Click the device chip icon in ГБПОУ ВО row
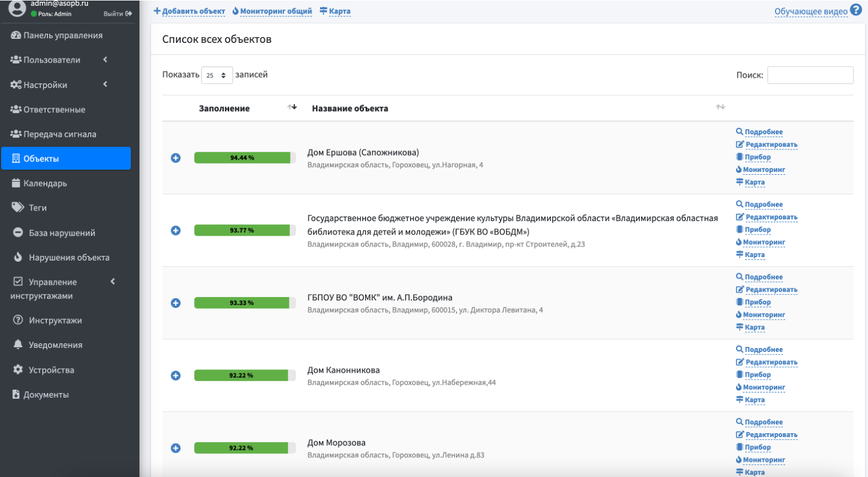This screenshot has height=477, width=868. pyautogui.click(x=740, y=302)
